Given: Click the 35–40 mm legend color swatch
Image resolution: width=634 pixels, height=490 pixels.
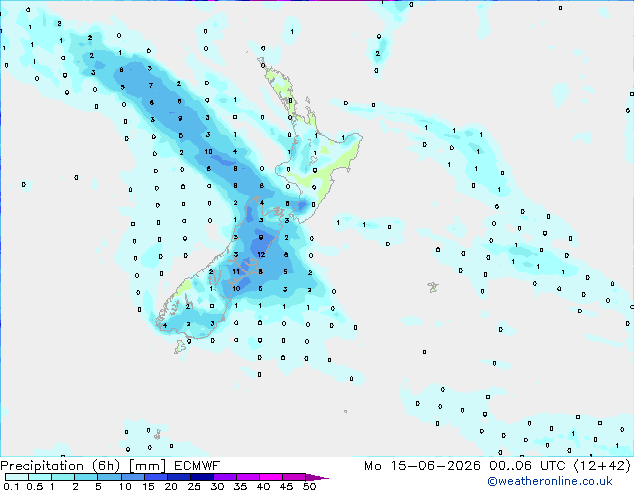Looking at the screenshot, I should [247, 477].
